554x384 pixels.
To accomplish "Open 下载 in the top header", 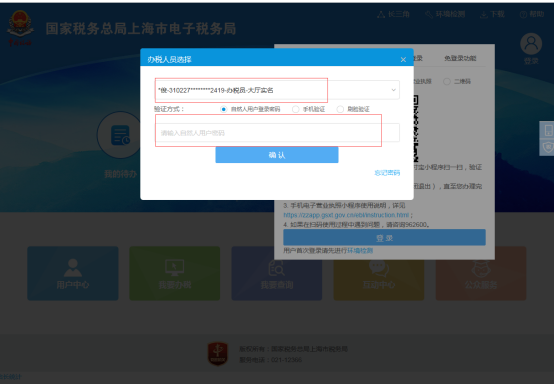I will tap(492, 14).
